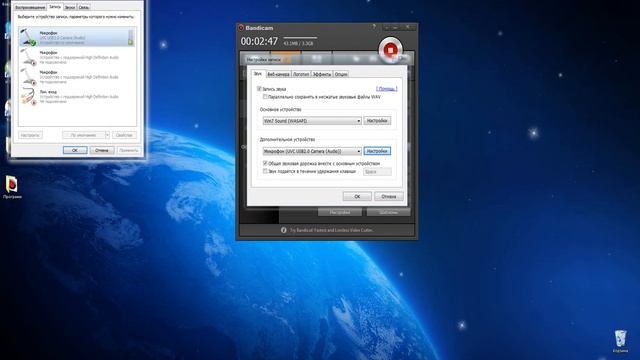Click Настройки button beside primary device
The width and height of the screenshot is (640, 360).
click(x=377, y=121)
